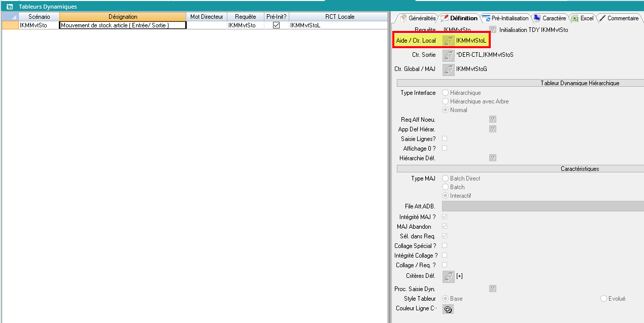
Task: Click the Aide / Ctr. Local script icon
Action: [x=448, y=41]
